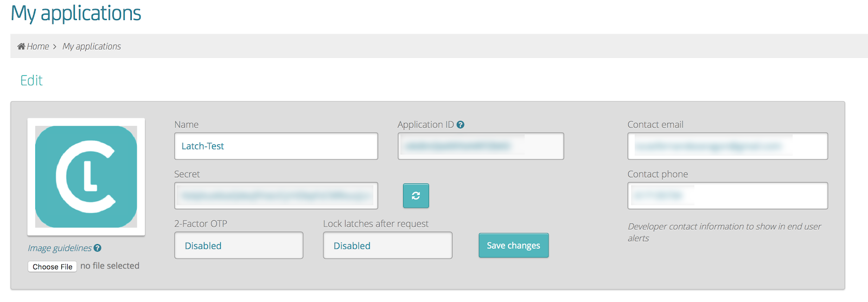Click the Name field containing Latch-Test
The height and width of the screenshot is (302, 868).
click(276, 146)
